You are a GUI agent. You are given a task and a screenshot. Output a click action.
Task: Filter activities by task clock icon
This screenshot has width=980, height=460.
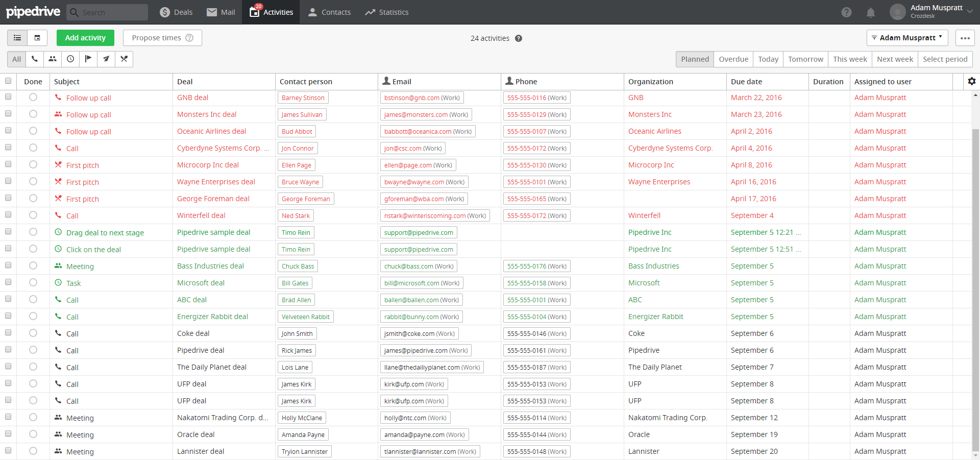click(70, 59)
